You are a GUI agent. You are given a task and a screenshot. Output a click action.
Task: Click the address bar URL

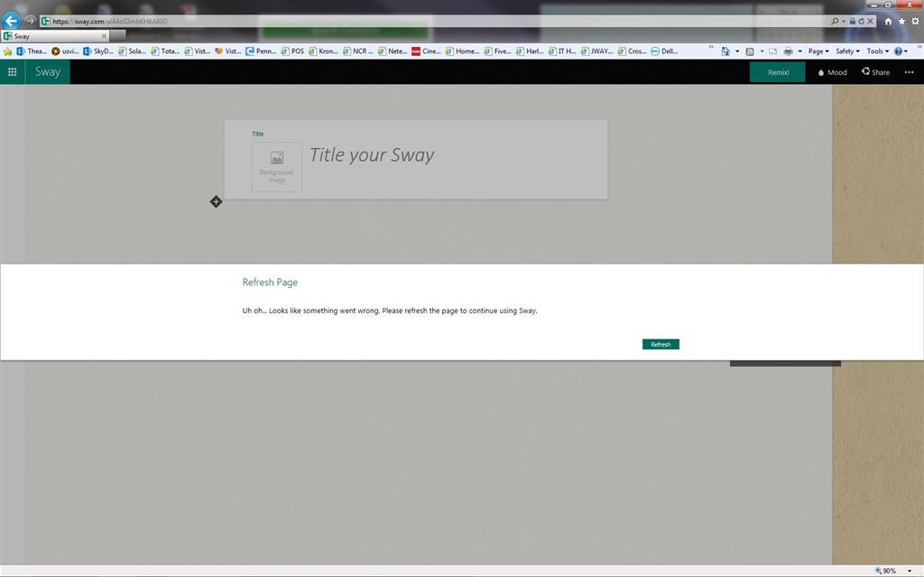click(109, 22)
